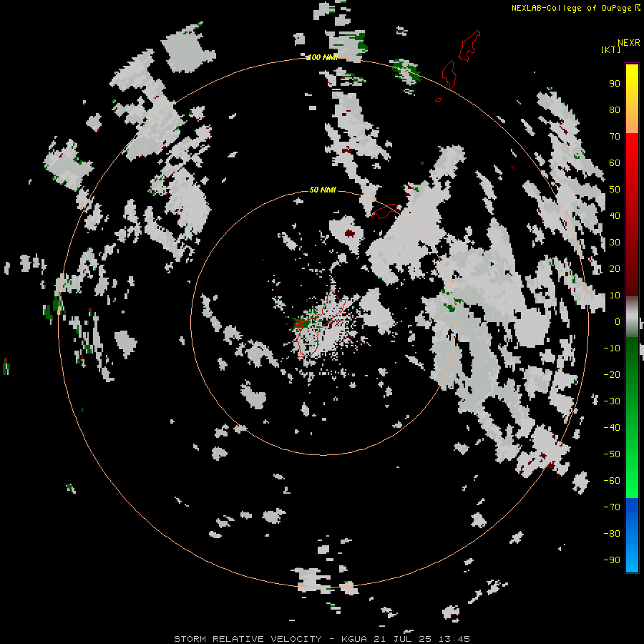Click the 50 NMI range ring label
The width and height of the screenshot is (644, 644).
[x=323, y=190]
